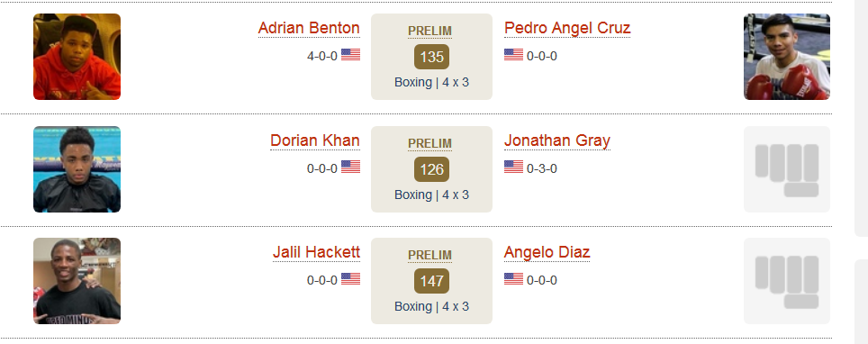The image size is (868, 344).
Task: Open Adrian Benton's fighter profile link
Action: pos(309,28)
